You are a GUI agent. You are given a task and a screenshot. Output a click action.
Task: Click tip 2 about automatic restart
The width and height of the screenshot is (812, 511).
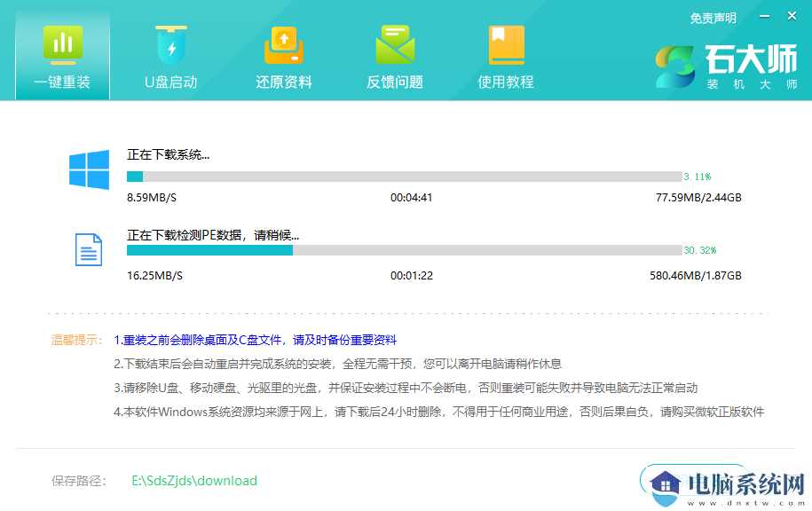point(337,364)
